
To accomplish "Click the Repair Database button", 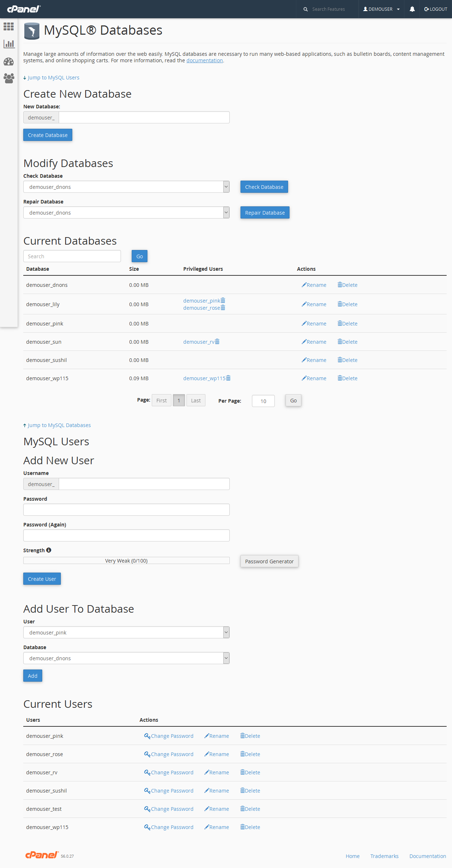I will point(265,212).
